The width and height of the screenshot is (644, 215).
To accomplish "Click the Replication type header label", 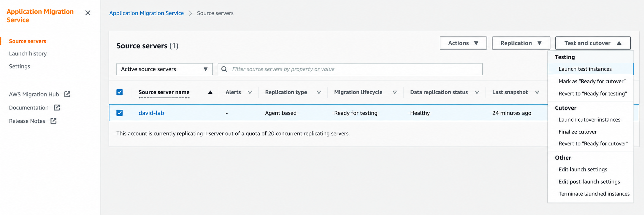I will (286, 92).
